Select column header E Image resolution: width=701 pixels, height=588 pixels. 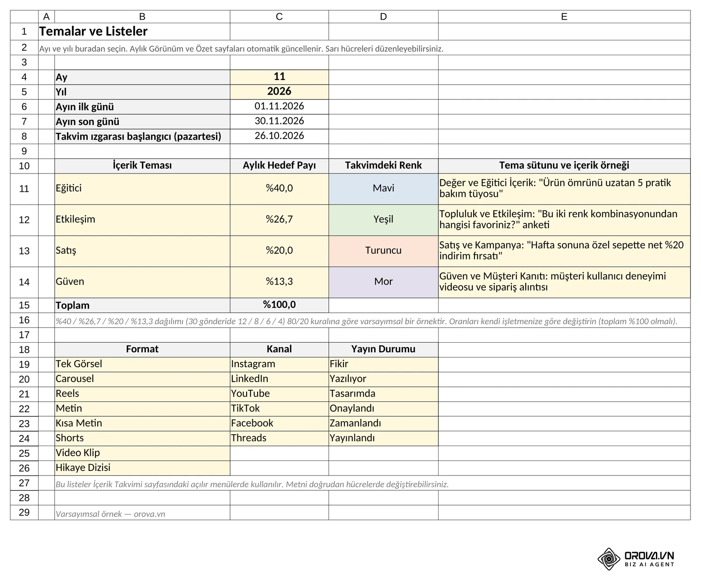coord(564,17)
